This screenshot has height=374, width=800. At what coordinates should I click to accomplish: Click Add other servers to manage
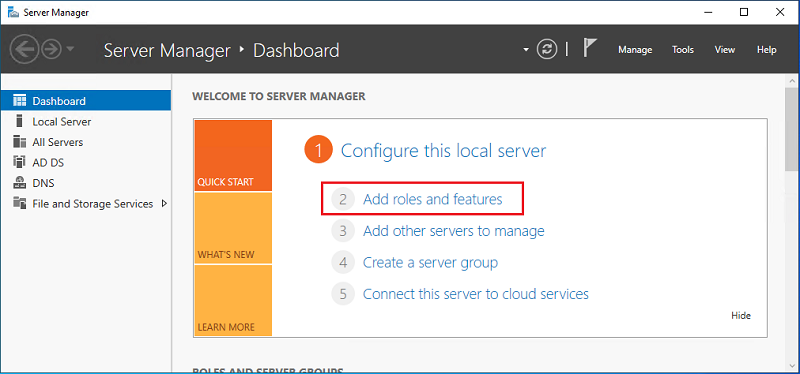[454, 231]
